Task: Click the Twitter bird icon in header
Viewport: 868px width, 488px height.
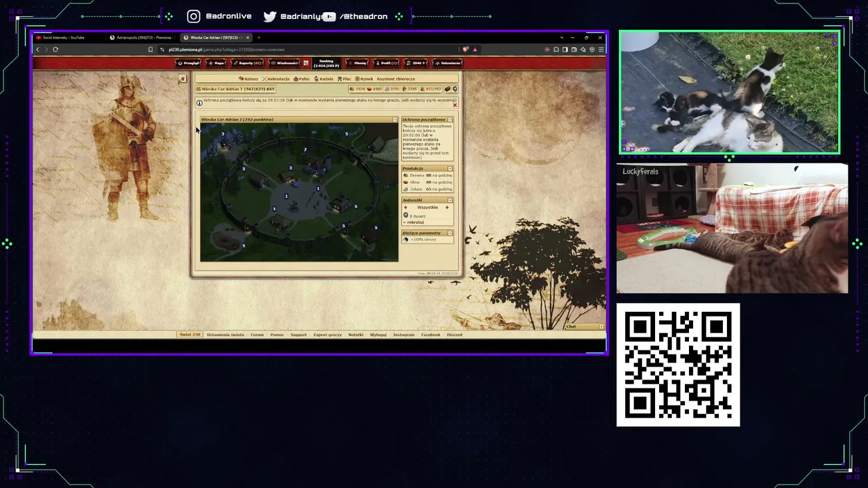Action: click(x=270, y=16)
